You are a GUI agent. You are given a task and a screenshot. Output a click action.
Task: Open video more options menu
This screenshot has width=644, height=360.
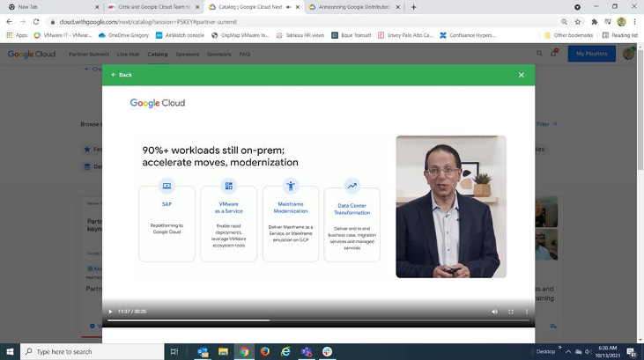527,312
